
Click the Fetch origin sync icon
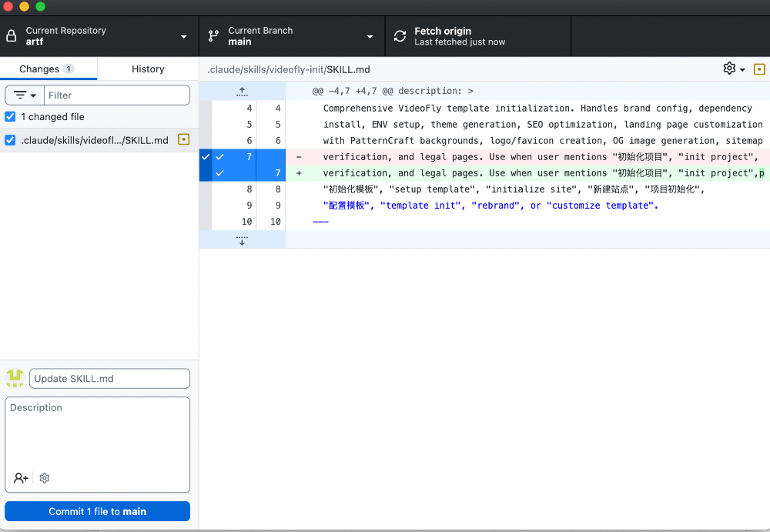click(x=400, y=36)
